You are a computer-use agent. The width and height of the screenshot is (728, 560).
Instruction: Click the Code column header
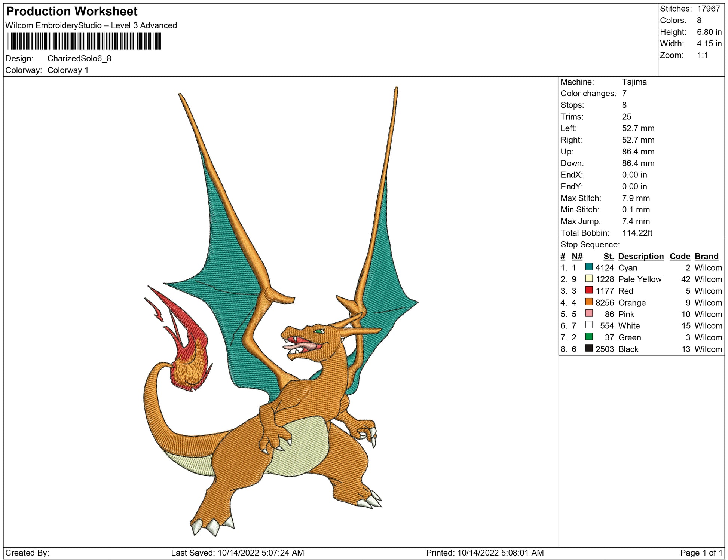679,256
